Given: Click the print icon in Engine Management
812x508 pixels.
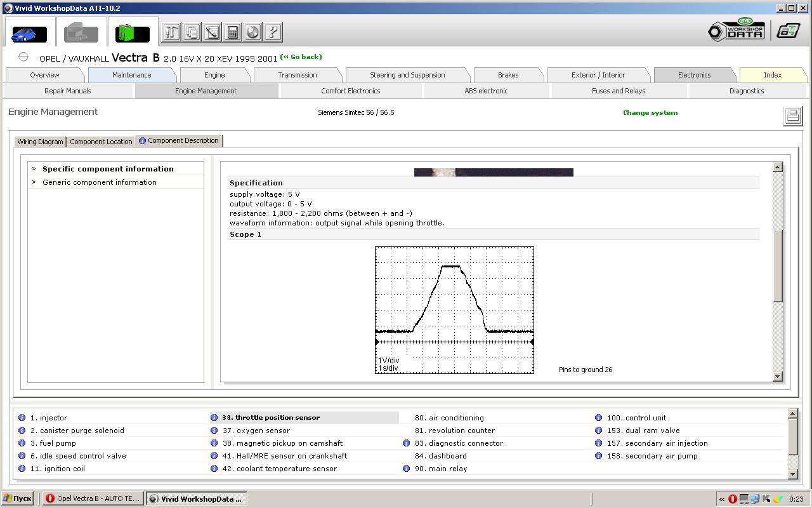Looking at the screenshot, I should [792, 116].
